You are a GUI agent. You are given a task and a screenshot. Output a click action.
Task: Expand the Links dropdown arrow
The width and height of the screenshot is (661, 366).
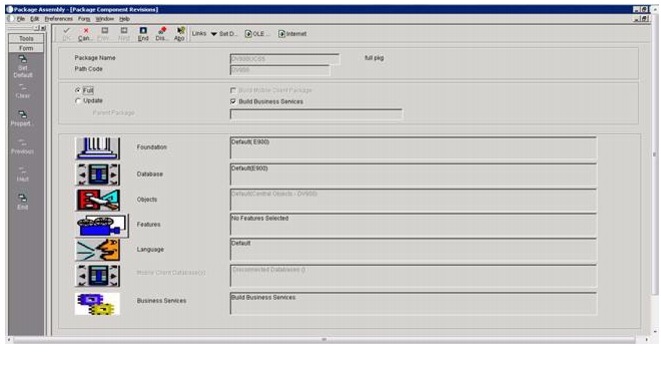214,34
